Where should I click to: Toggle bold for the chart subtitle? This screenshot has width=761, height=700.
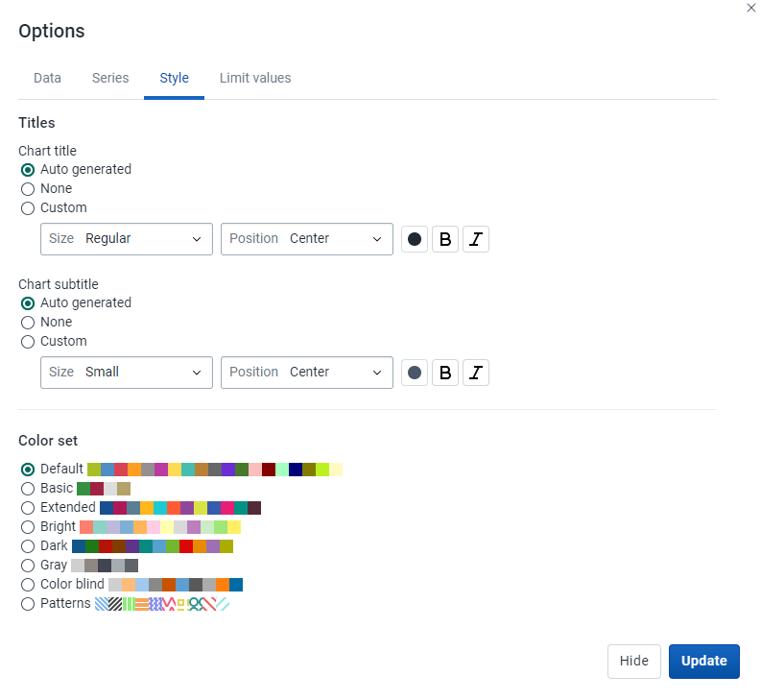[x=445, y=373]
